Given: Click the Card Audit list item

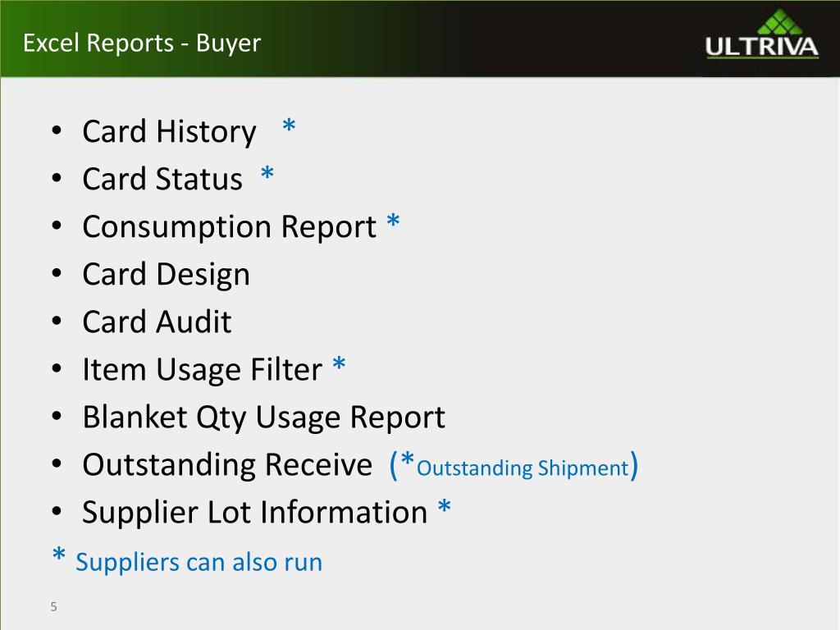Looking at the screenshot, I should 157,322.
